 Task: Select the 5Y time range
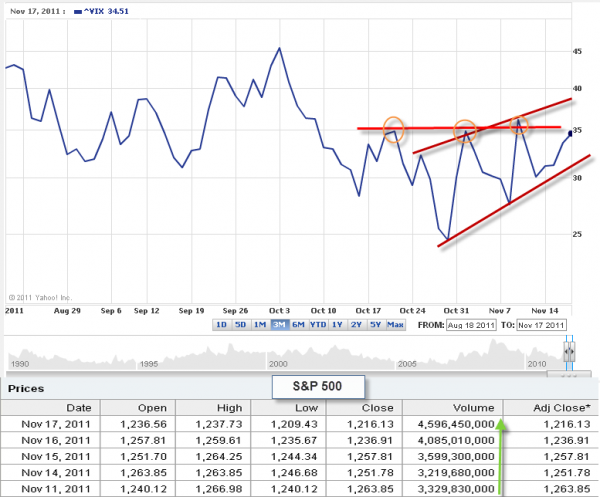[x=376, y=325]
